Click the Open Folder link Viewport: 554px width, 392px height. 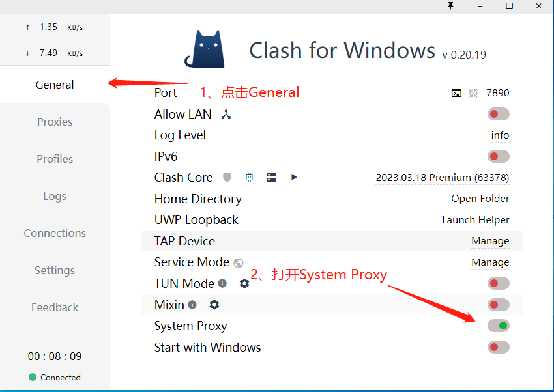(480, 199)
